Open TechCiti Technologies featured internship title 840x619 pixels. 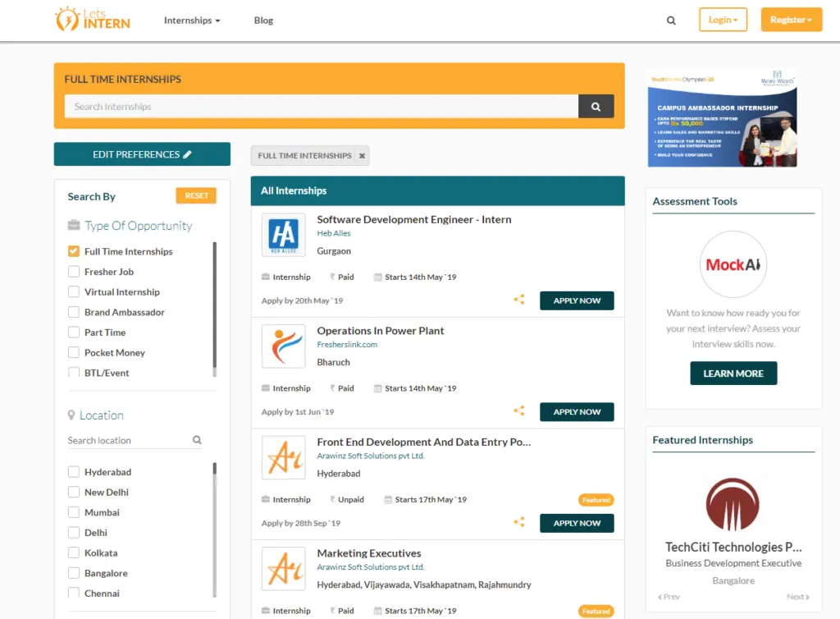(x=733, y=548)
